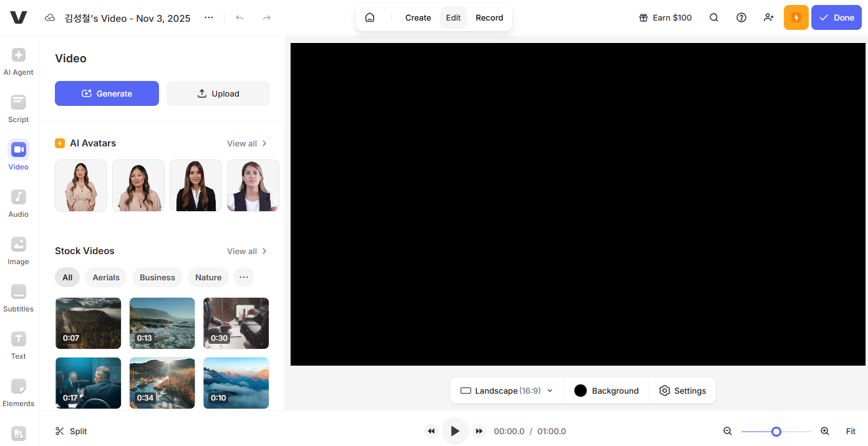Open the Elements sidebar panel
This screenshot has height=446, width=868.
coord(19,393)
